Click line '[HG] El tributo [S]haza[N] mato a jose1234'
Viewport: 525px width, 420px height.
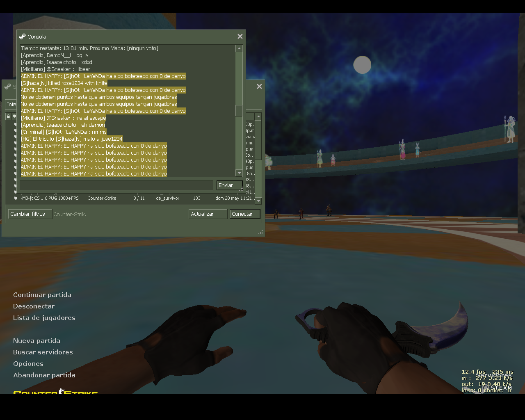point(71,139)
